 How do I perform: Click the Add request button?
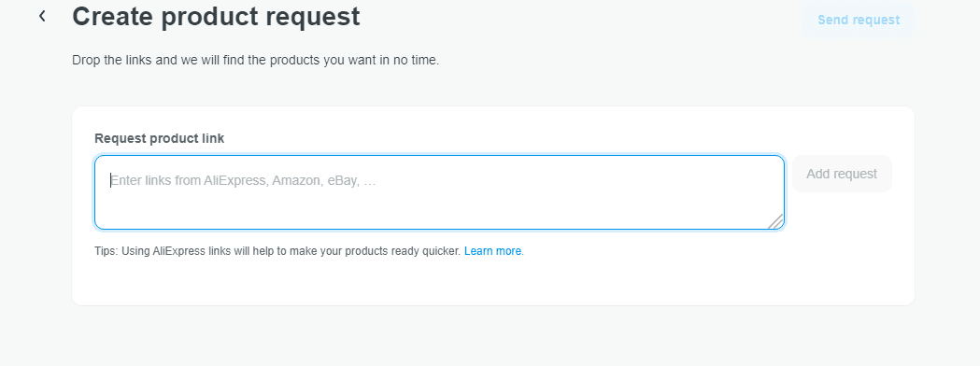pyautogui.click(x=842, y=174)
